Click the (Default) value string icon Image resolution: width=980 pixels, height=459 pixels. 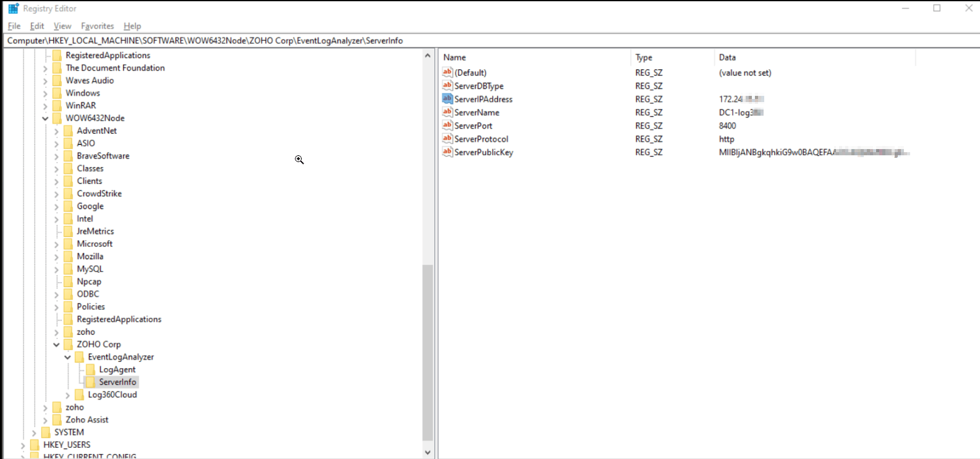pyautogui.click(x=448, y=72)
